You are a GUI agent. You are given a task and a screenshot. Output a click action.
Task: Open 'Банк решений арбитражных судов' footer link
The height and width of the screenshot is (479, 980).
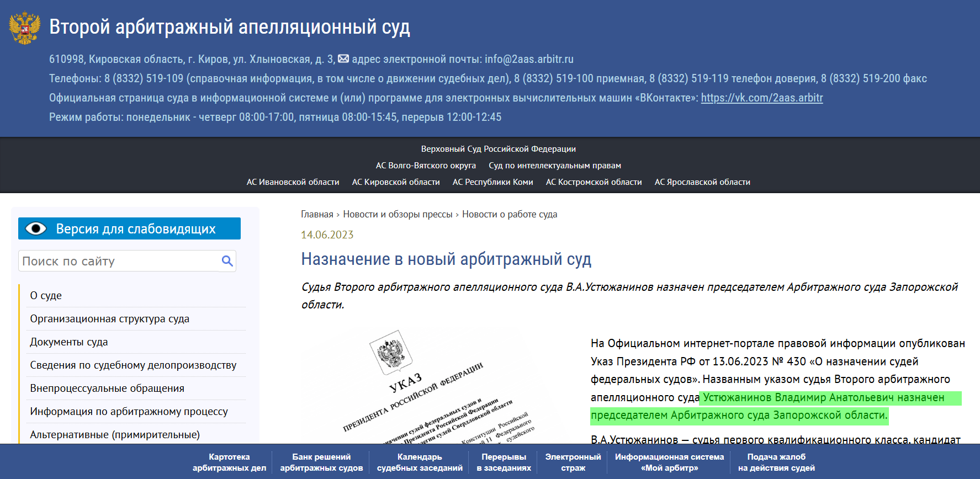321,462
